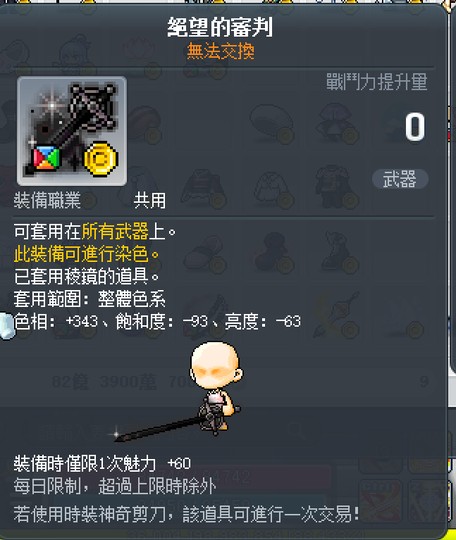Click the rainbow prism icon on the item

[46, 158]
